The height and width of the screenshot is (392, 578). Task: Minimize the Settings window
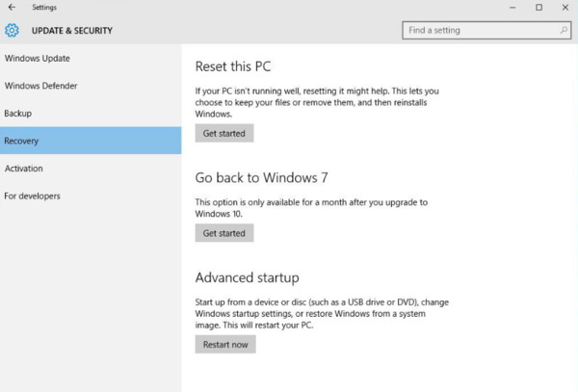[512, 8]
